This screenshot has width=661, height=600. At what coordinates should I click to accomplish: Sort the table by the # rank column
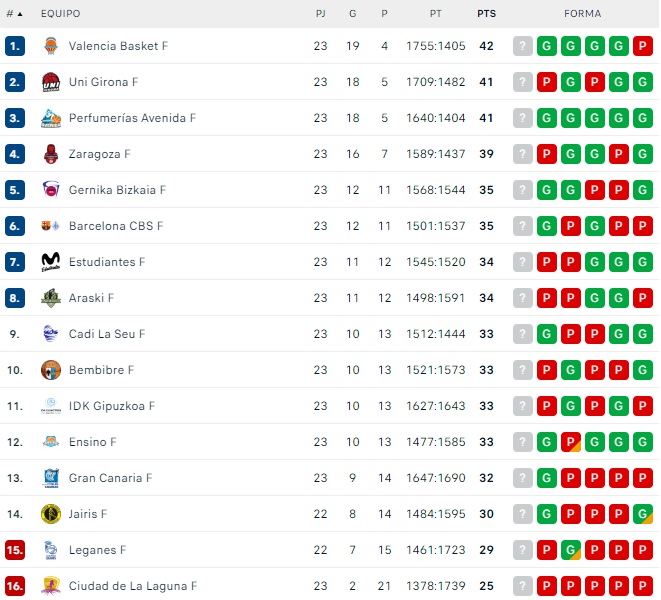point(14,14)
